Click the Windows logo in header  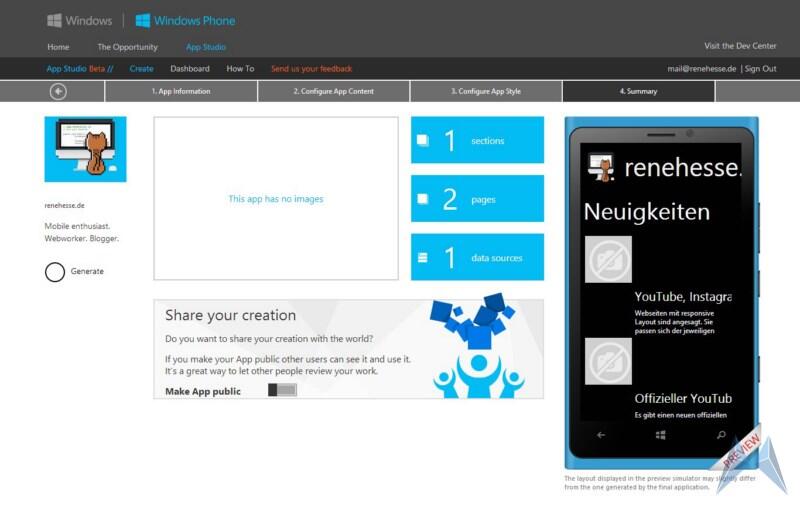[55, 20]
